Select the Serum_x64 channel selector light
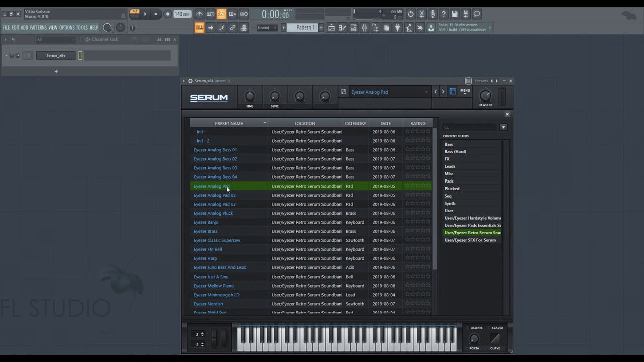The width and height of the screenshot is (644, 362). point(80,56)
